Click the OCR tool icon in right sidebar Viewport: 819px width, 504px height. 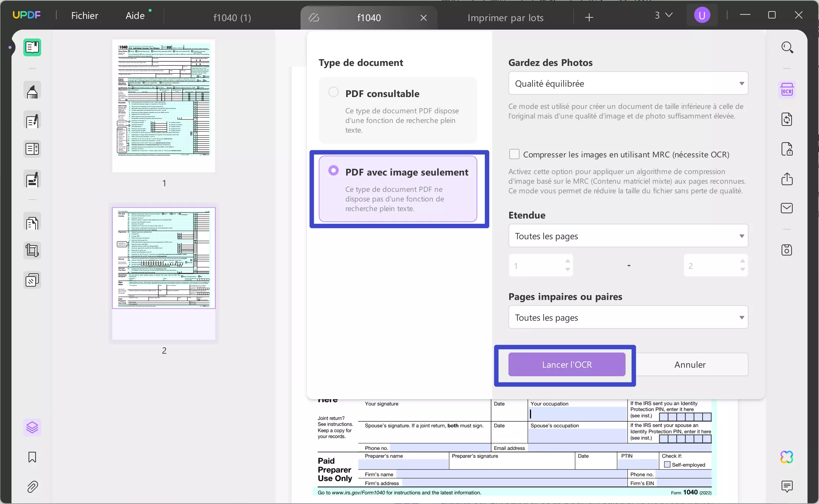pos(787,90)
